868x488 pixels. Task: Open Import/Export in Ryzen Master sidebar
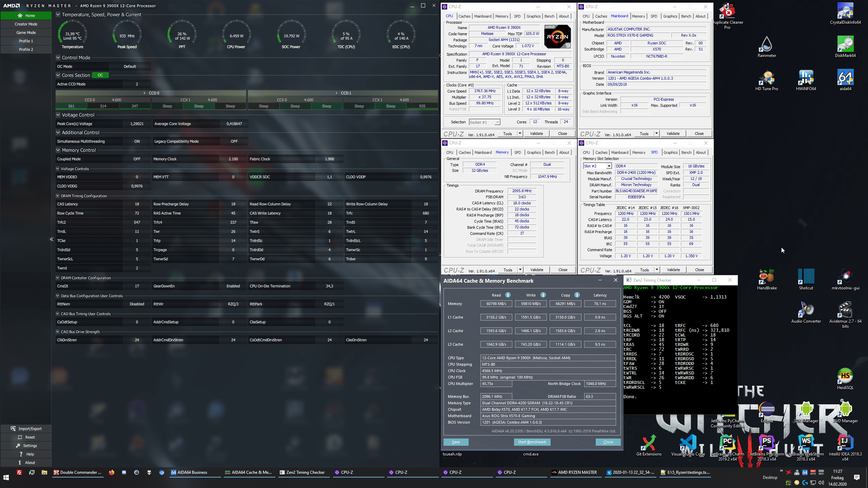click(x=26, y=429)
